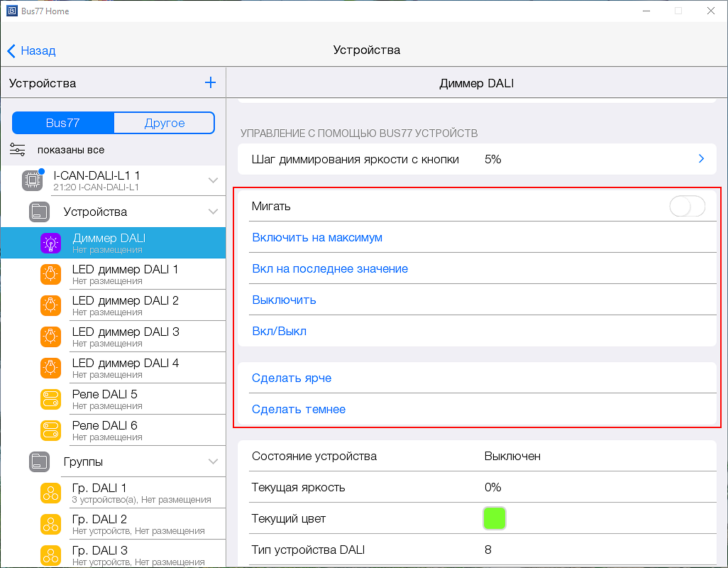Click the показаны все filter label
This screenshot has width=728, height=568.
point(71,150)
